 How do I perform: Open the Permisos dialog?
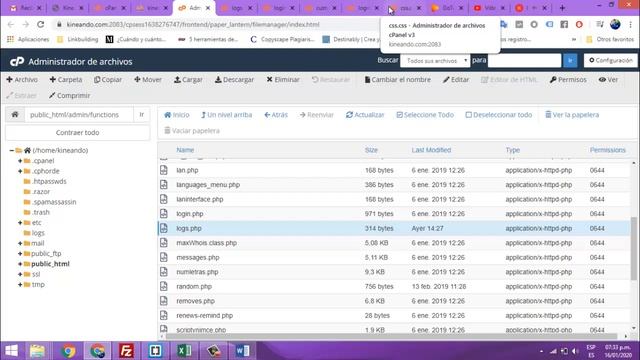(x=568, y=80)
